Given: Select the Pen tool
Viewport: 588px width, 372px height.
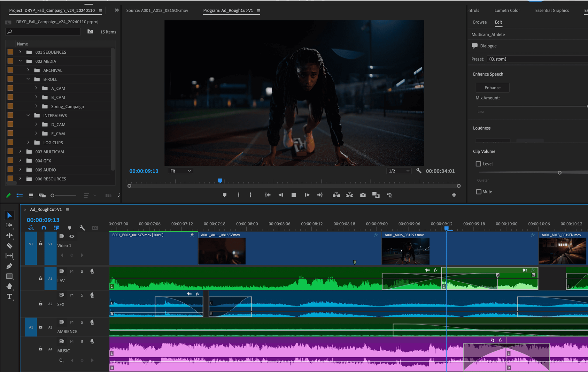Looking at the screenshot, I should [x=9, y=266].
